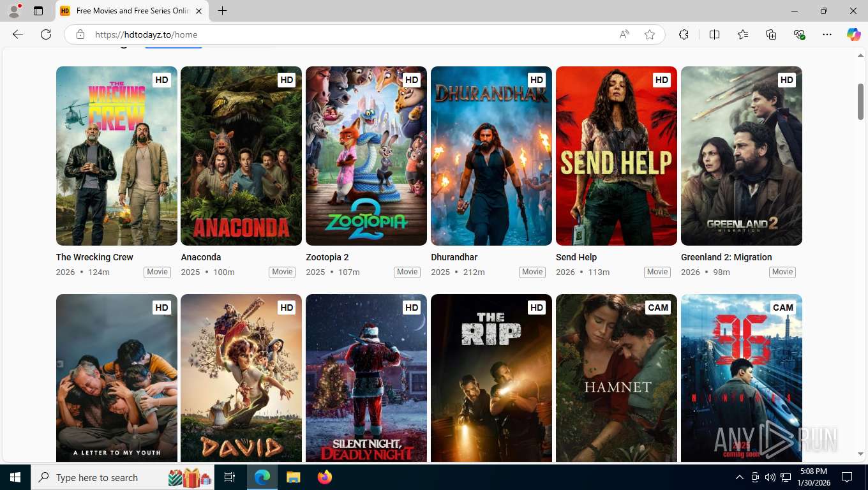Open Browser essentials heart icon
Image resolution: width=868 pixels, height=490 pixels.
click(x=799, y=34)
